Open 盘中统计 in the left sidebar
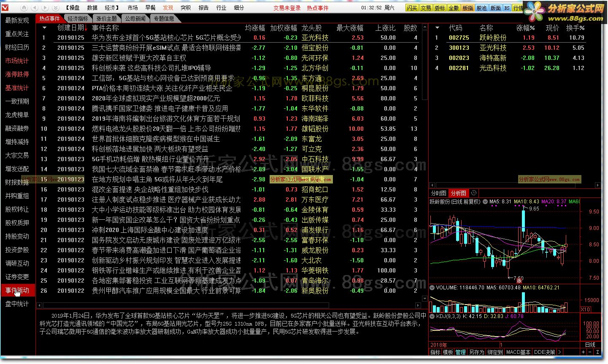 [x=17, y=304]
